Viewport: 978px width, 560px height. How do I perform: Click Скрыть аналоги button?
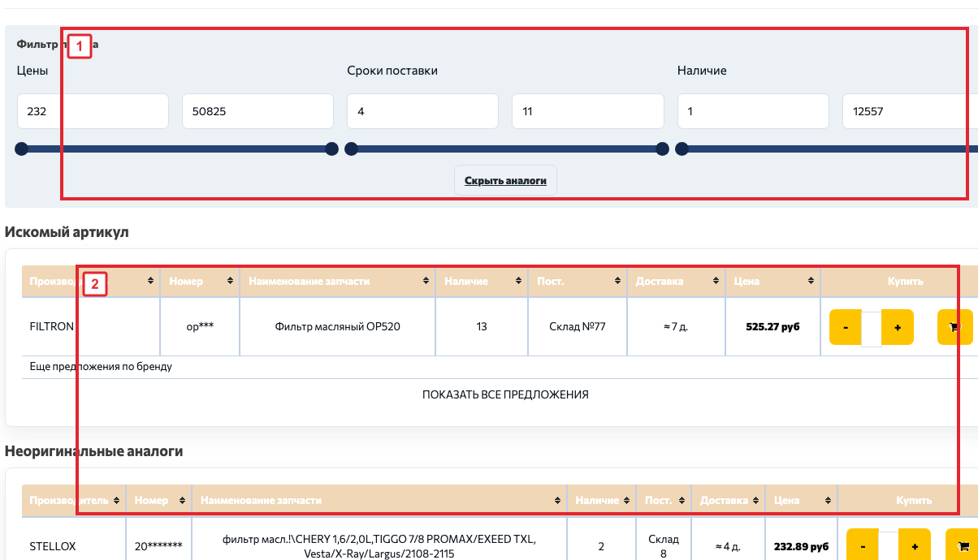pyautogui.click(x=505, y=180)
